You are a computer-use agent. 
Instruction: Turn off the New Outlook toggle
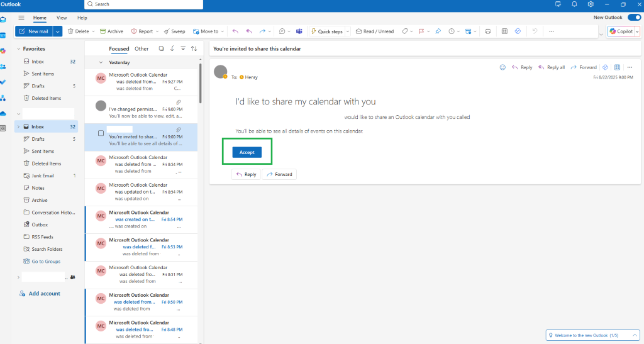pyautogui.click(x=634, y=17)
